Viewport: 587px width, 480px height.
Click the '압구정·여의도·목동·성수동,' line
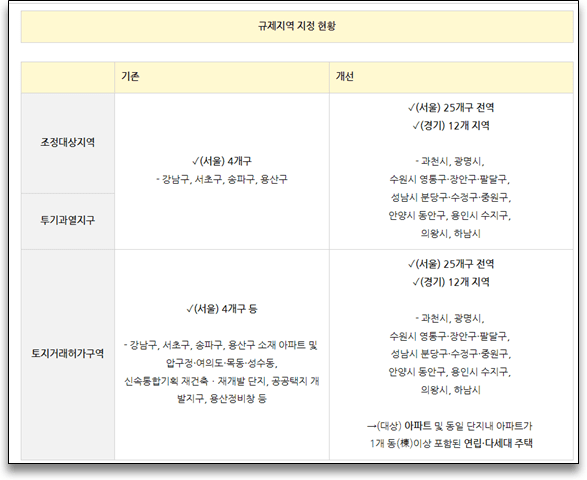222,363
